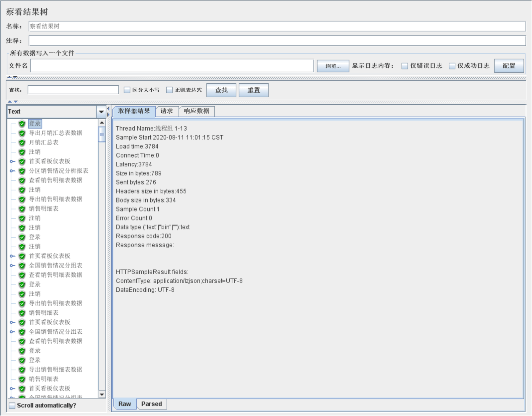Screen dimensions: 532x416
Task: Click the green shield icon beside 导出月销汇总表数据
Action: (x=22, y=133)
